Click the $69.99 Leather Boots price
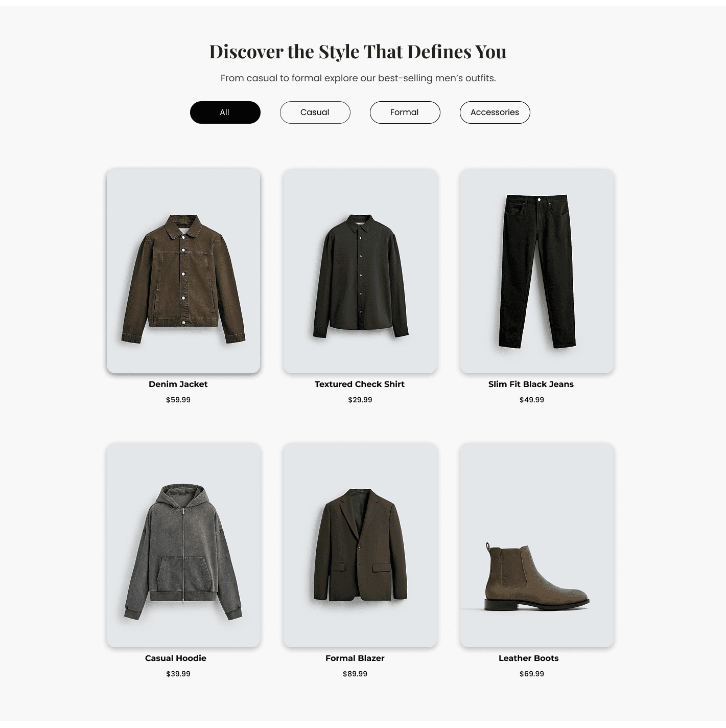Image resolution: width=726 pixels, height=728 pixels. pos(532,674)
